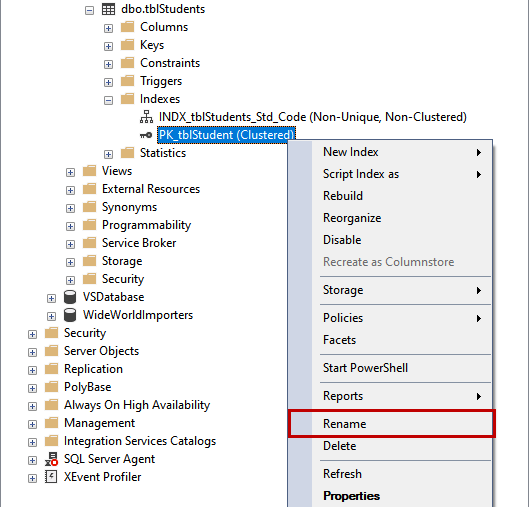529x507 pixels.
Task: Expand the Always On High Availability node
Action: click(32, 406)
